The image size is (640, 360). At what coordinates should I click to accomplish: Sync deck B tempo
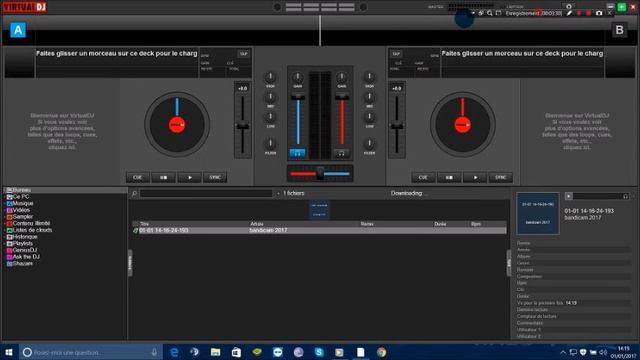click(500, 178)
